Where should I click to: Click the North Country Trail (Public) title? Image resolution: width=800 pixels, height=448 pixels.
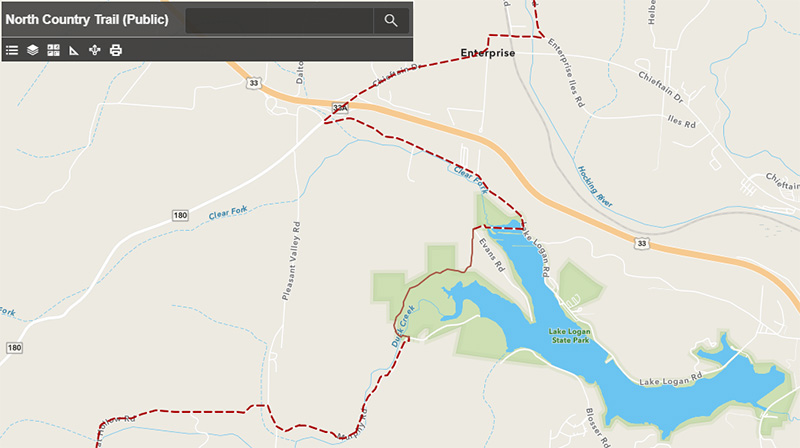pos(87,19)
